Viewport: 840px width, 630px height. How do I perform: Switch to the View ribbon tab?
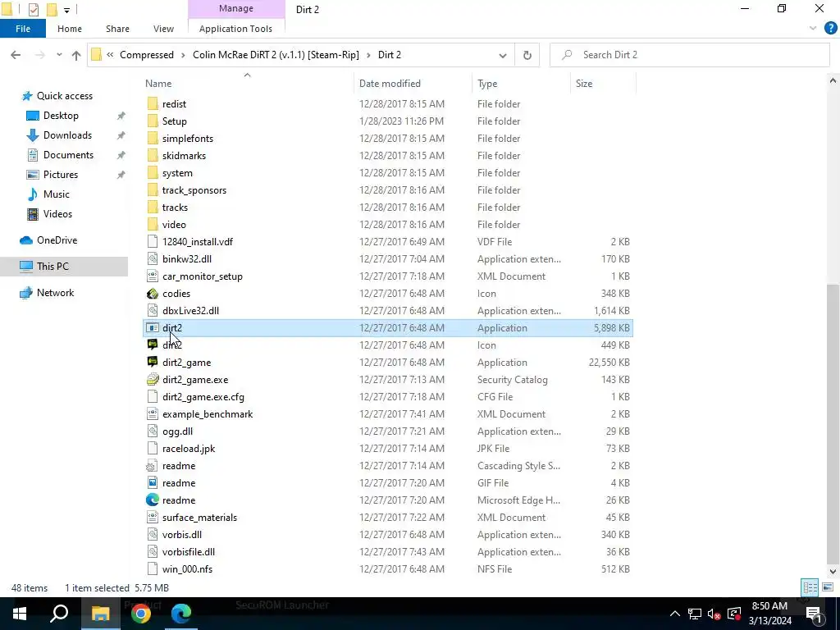pos(163,29)
